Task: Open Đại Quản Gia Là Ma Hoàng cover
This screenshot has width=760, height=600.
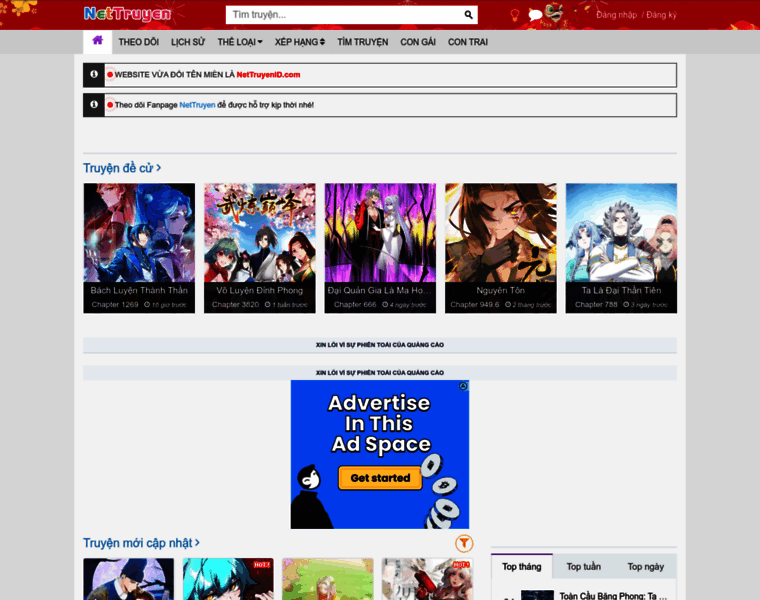Action: tap(380, 233)
